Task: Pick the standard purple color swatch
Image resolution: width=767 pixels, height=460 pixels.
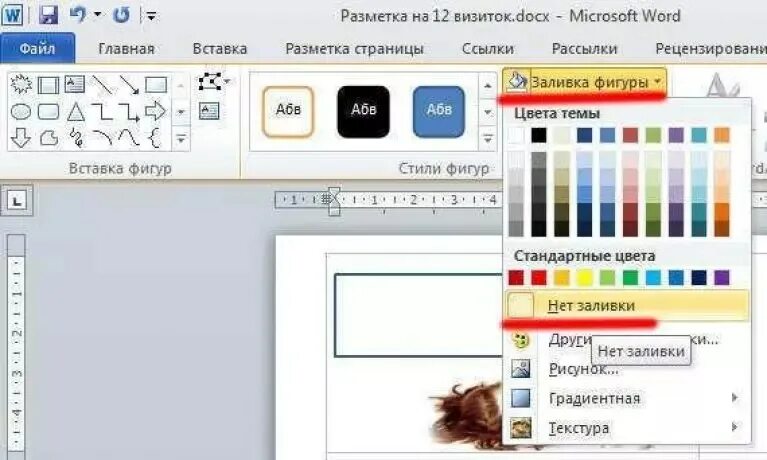Action: (722, 277)
